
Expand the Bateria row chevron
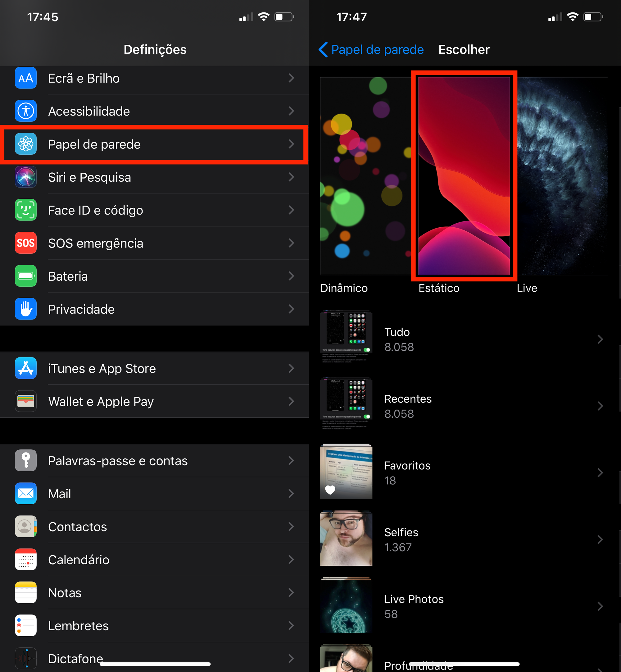coord(291,276)
